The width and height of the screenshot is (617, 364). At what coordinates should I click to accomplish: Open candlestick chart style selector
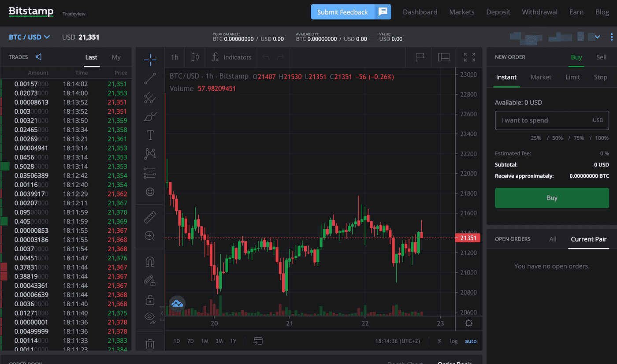click(x=195, y=57)
